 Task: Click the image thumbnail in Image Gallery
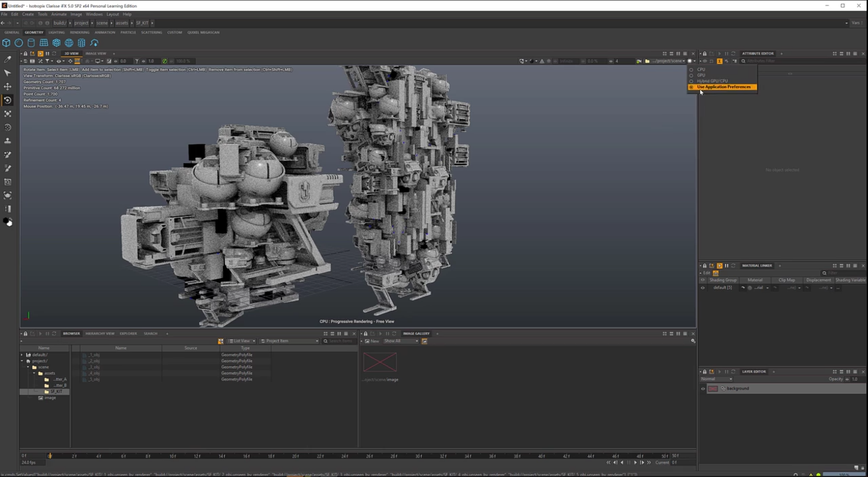pyautogui.click(x=380, y=362)
